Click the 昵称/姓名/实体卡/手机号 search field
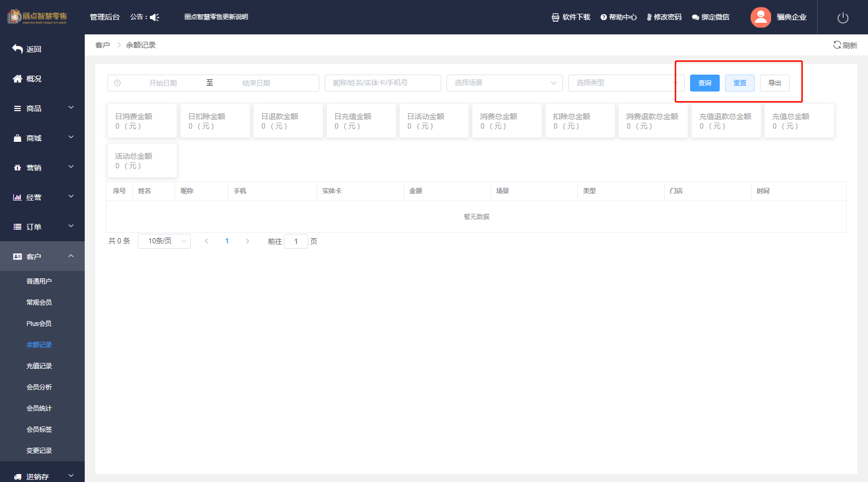 coord(383,83)
